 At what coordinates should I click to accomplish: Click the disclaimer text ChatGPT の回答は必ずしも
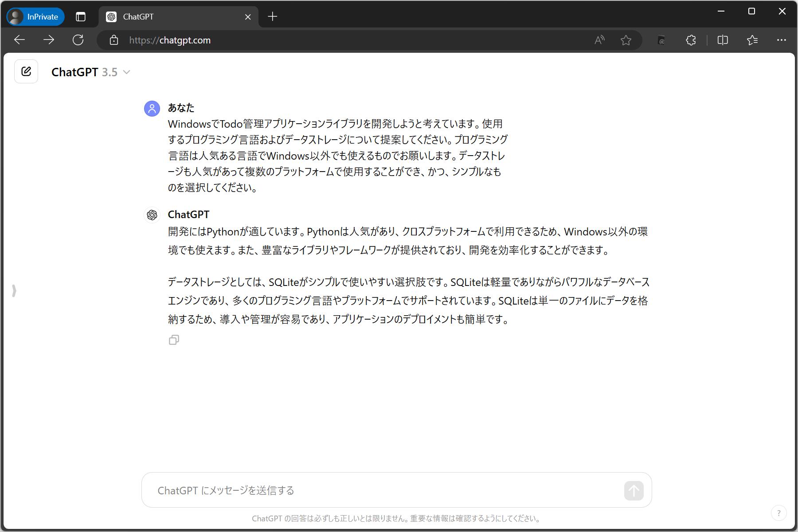tap(396, 518)
